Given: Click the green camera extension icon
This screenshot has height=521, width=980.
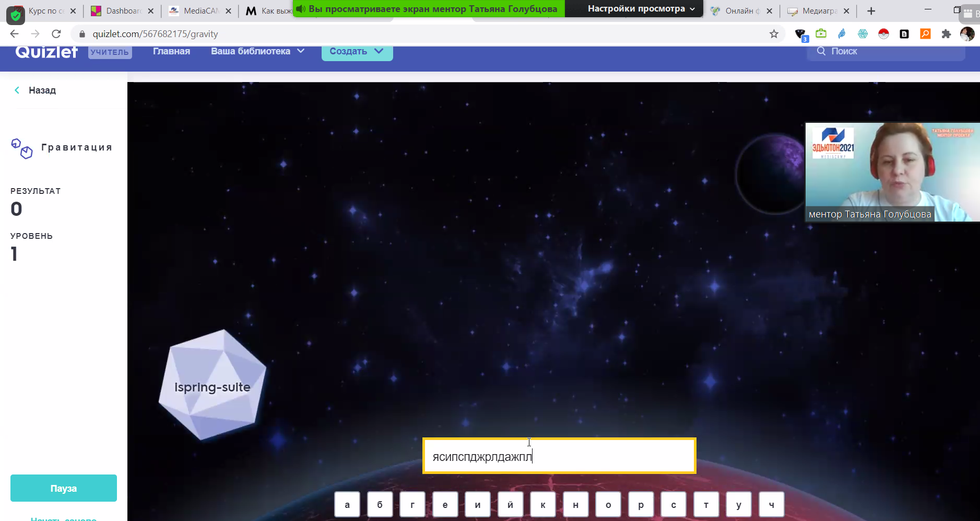Looking at the screenshot, I should (x=821, y=34).
